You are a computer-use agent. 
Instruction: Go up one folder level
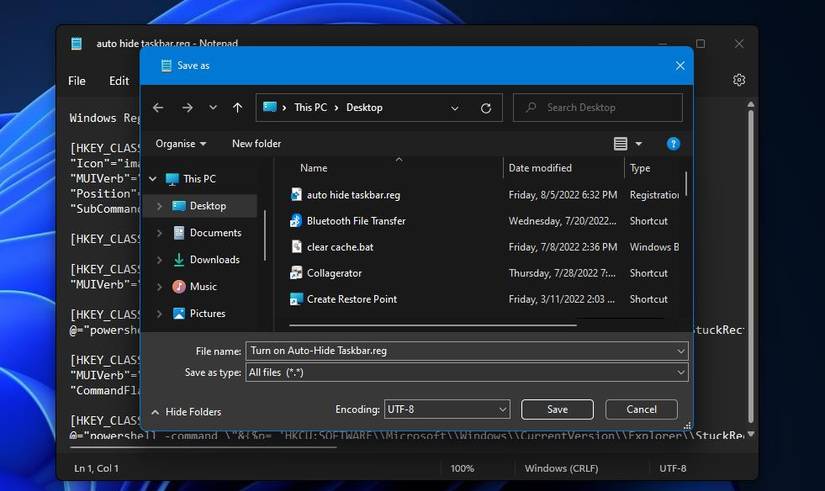pos(237,108)
